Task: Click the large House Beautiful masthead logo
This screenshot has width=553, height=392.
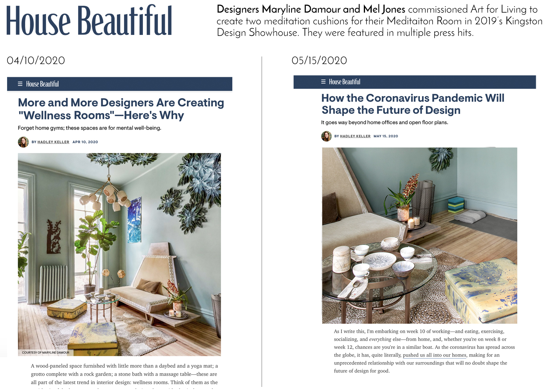Action: 89,21
